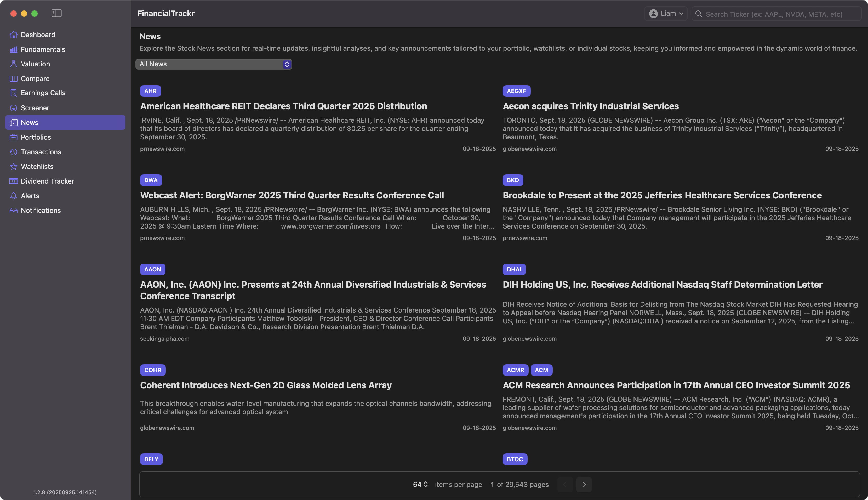Click the Notifications tray icon
This screenshot has height=500, width=868.
[13, 211]
